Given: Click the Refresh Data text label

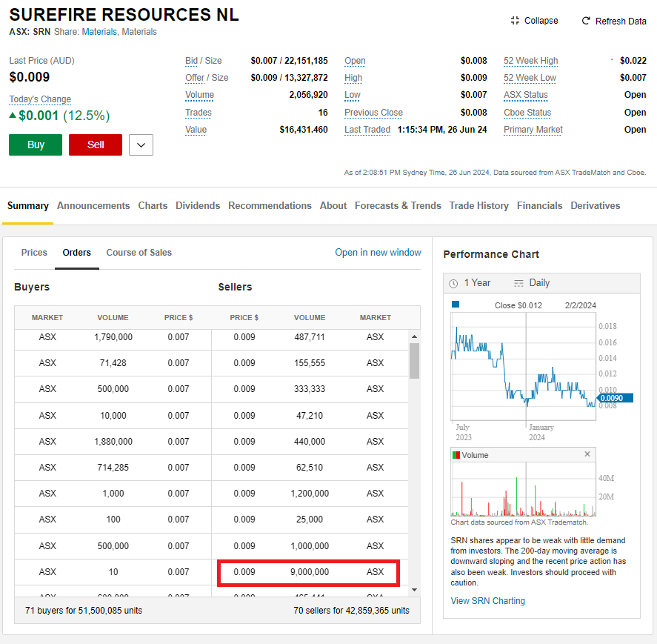Looking at the screenshot, I should point(621,21).
